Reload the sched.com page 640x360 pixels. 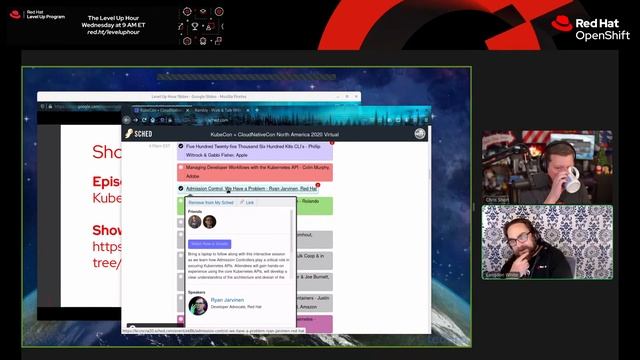[x=144, y=120]
